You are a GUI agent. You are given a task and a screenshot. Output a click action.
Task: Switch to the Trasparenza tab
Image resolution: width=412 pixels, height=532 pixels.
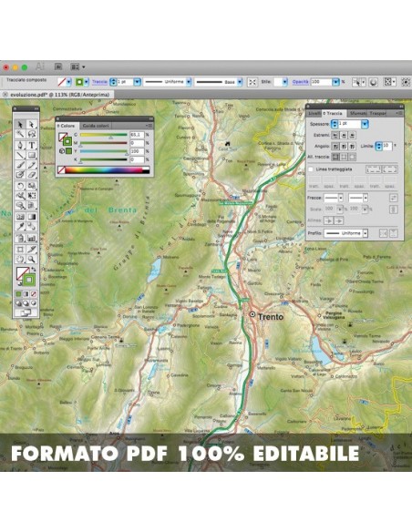tap(377, 113)
